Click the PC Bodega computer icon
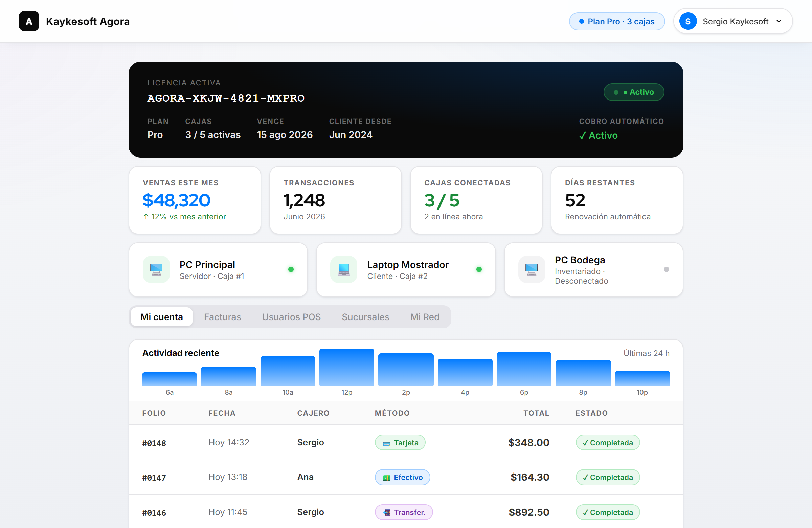Image resolution: width=812 pixels, height=528 pixels. 532,269
